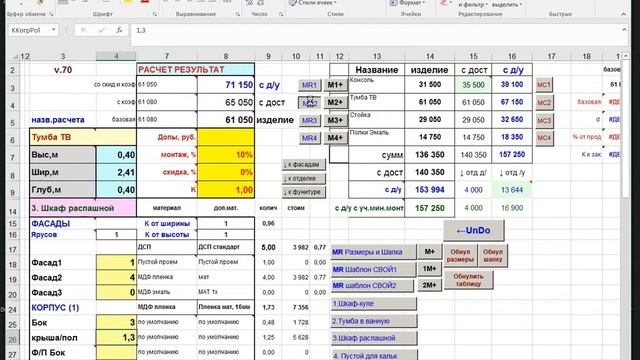Click the MC3 button

[x=544, y=120]
